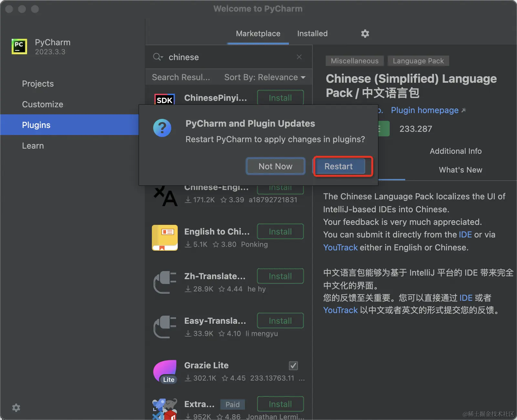Open the IDE link in Chinese description
The height and width of the screenshot is (420, 517).
pos(466,298)
